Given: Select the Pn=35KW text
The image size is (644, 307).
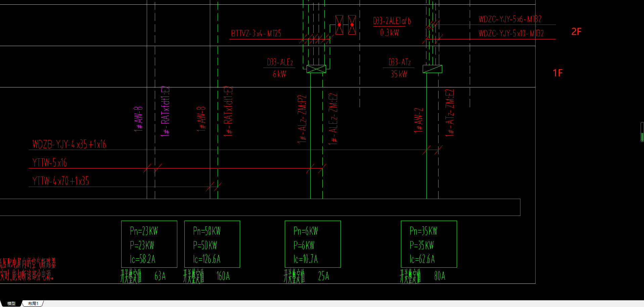Looking at the screenshot, I should (x=423, y=231).
